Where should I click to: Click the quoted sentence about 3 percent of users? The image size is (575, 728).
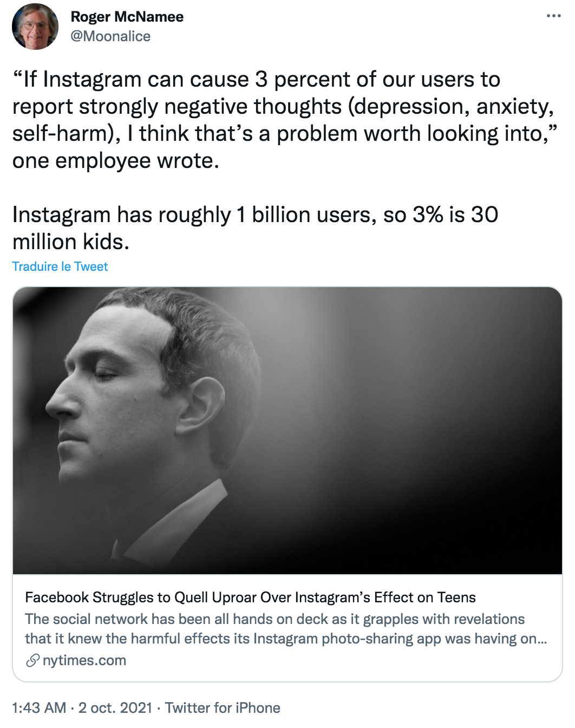pyautogui.click(x=283, y=106)
